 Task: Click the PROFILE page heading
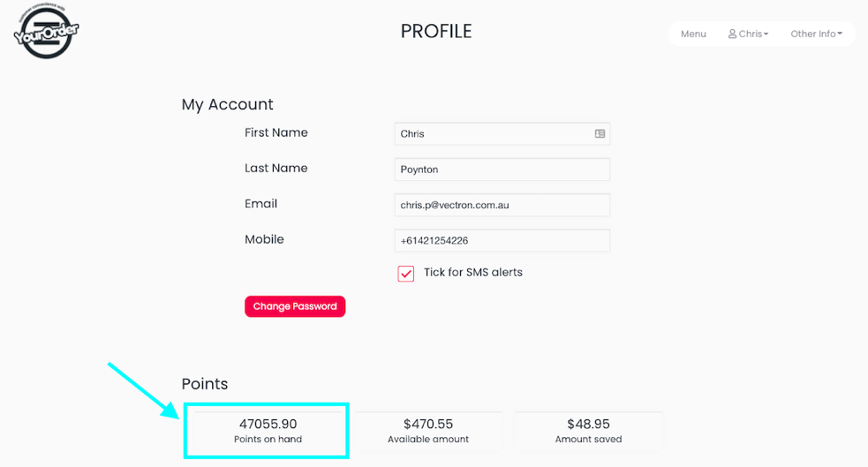(x=436, y=32)
